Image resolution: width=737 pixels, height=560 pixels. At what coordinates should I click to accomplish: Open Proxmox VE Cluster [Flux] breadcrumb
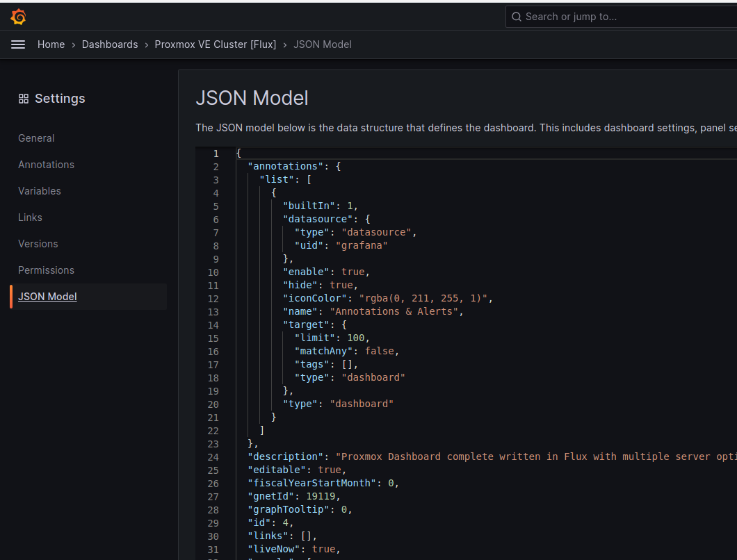[216, 44]
